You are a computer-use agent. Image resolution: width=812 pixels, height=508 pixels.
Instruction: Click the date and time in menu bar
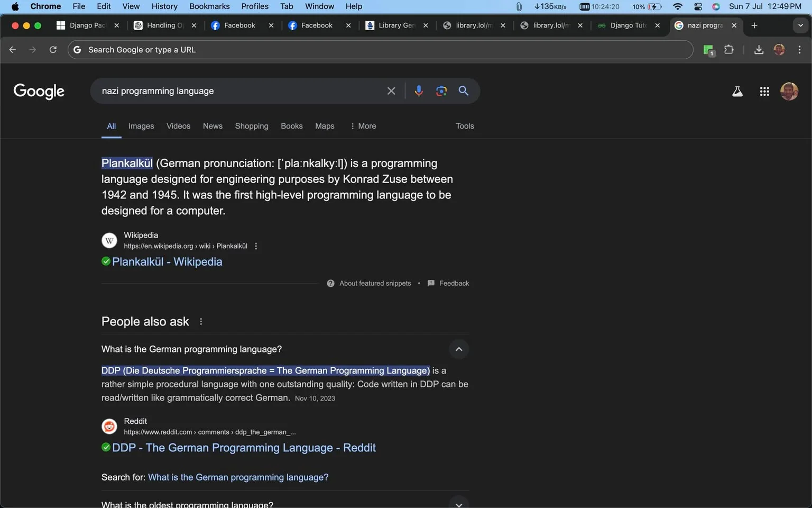coord(765,6)
